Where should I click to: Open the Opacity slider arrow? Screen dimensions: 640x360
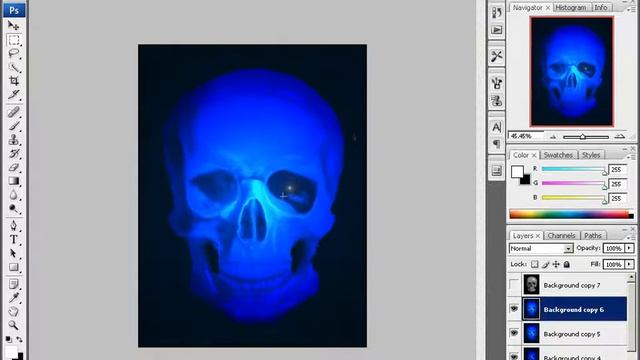tap(629, 248)
